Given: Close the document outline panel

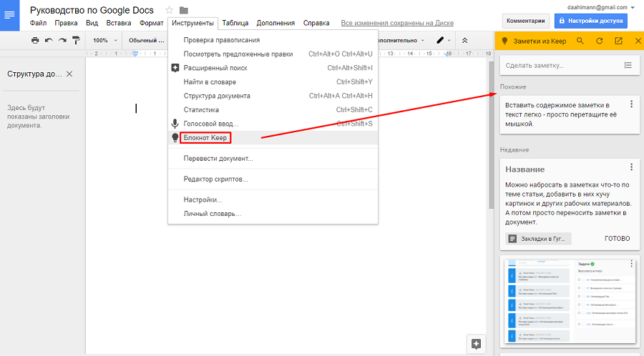Looking at the screenshot, I should click(69, 74).
